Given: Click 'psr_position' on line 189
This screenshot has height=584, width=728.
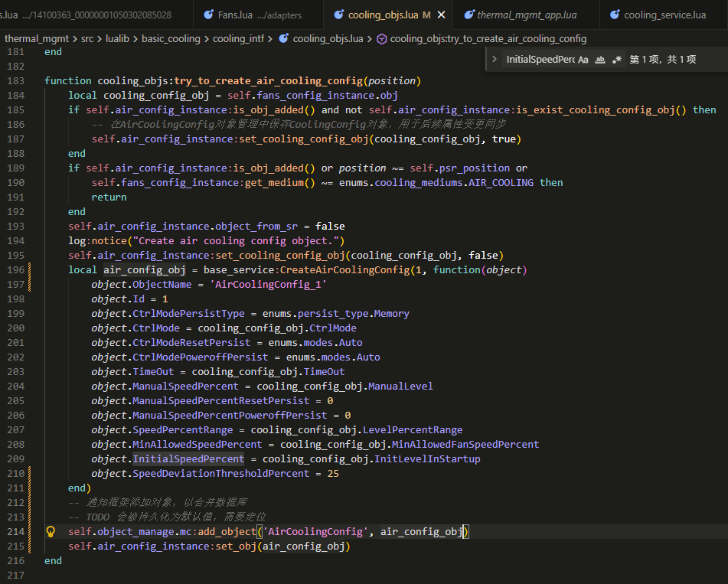Looking at the screenshot, I should (x=475, y=168).
